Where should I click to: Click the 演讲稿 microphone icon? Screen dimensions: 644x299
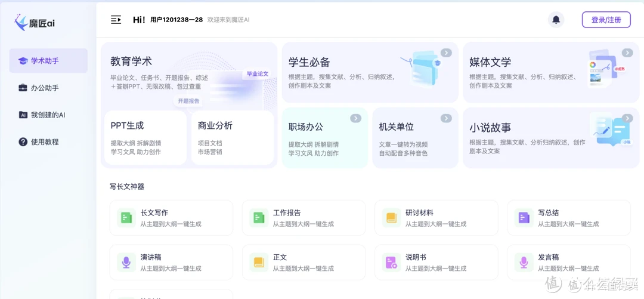(x=126, y=262)
